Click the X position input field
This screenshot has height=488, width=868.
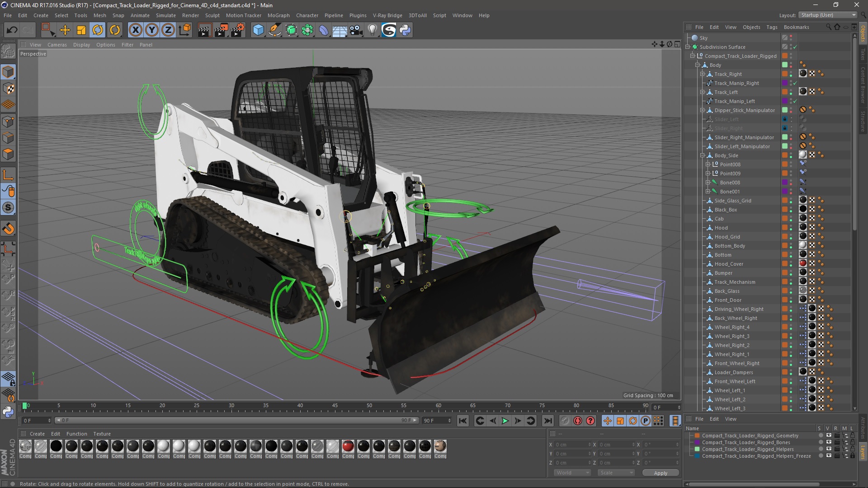[572, 445]
